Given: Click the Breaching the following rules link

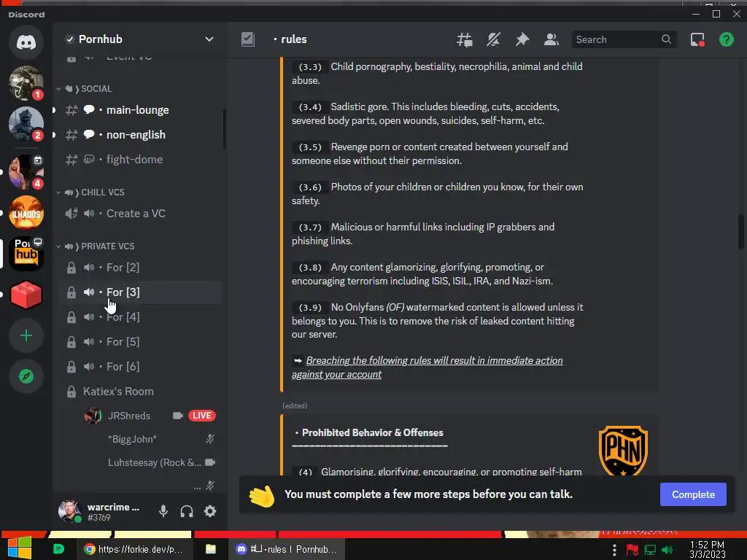Looking at the screenshot, I should pos(427,367).
